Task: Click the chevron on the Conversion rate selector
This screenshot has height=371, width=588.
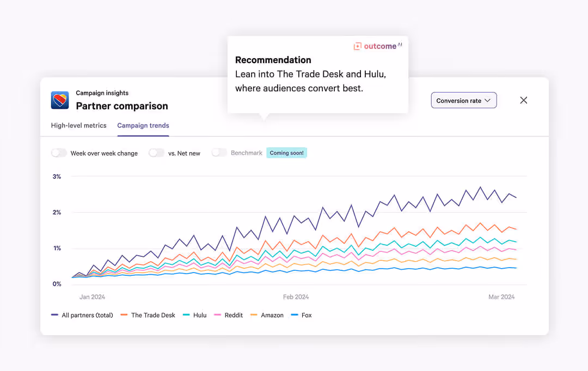Action: 488,100
